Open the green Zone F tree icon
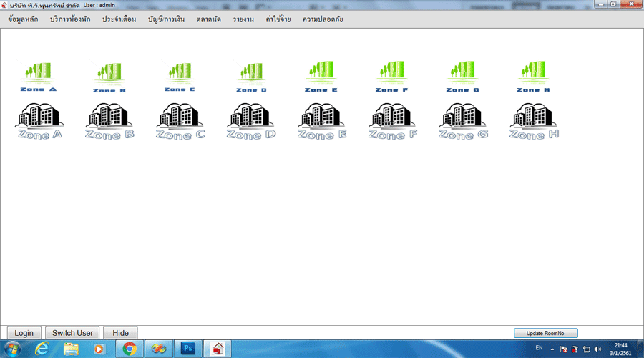This screenshot has height=358, width=644. (x=392, y=77)
